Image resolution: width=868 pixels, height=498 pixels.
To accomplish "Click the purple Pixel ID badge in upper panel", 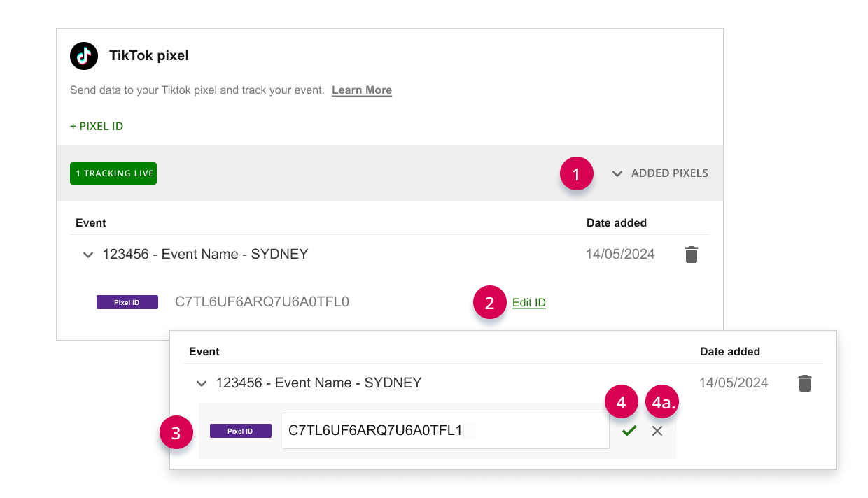I will pos(127,302).
